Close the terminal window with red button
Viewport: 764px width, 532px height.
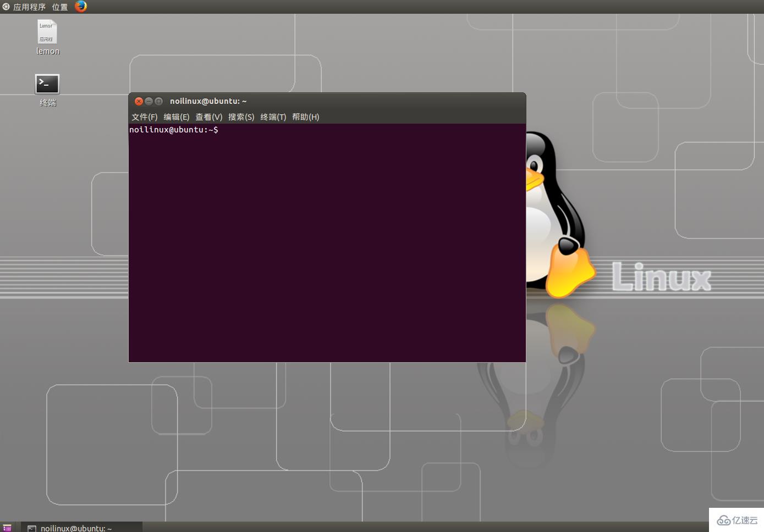coord(139,101)
